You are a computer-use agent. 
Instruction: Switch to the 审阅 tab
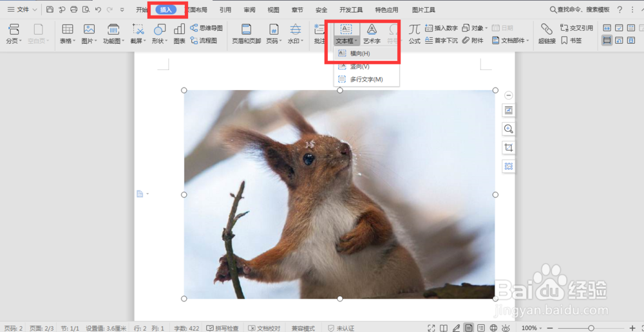click(249, 10)
